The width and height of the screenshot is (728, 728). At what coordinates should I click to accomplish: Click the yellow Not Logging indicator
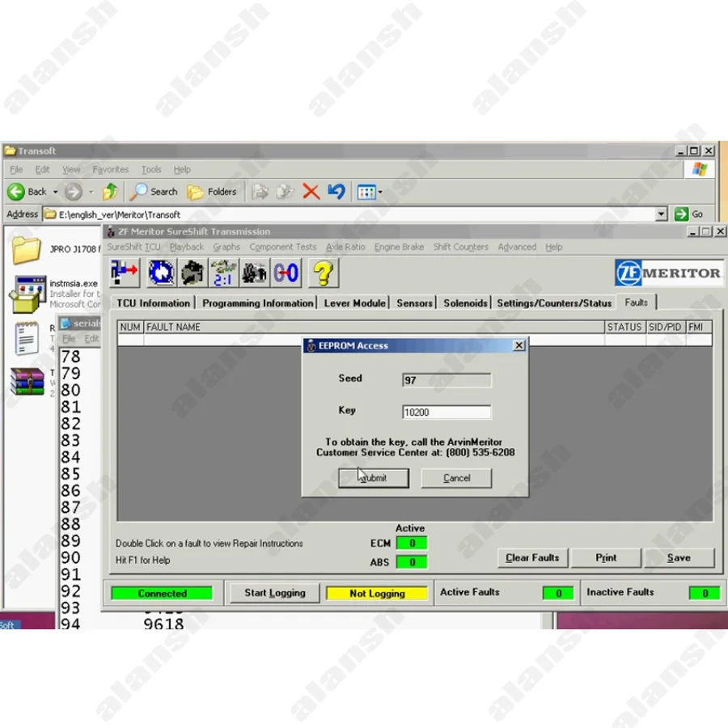(x=377, y=594)
